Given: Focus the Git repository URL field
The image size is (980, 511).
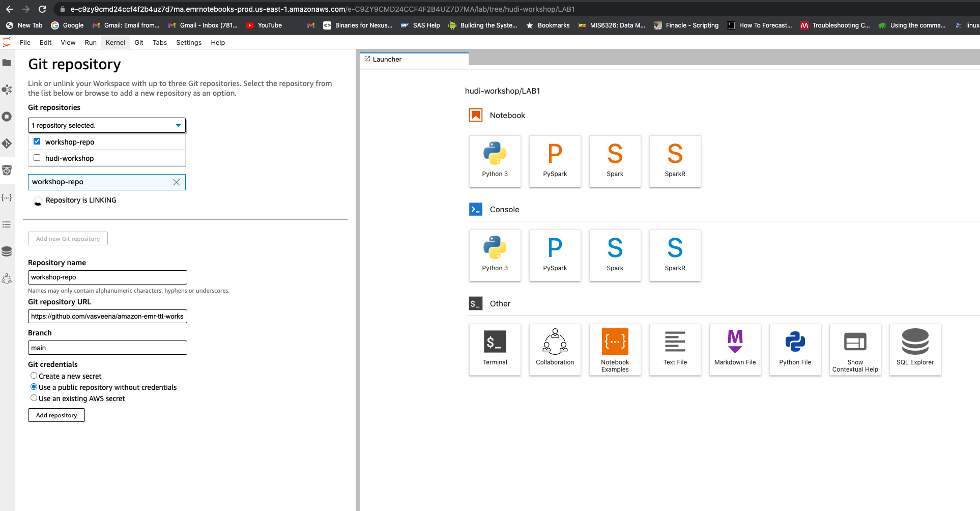Looking at the screenshot, I should click(x=107, y=317).
